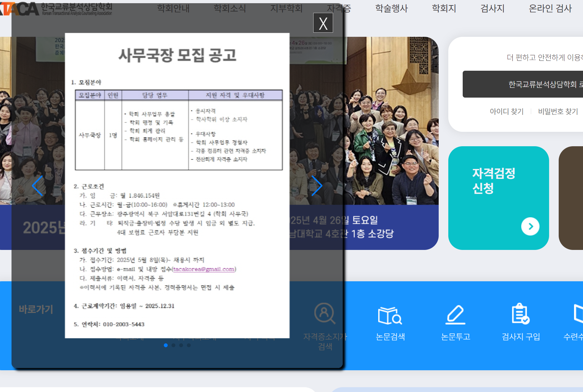
Task: Open the 검사지 menu
Action: 492,8
